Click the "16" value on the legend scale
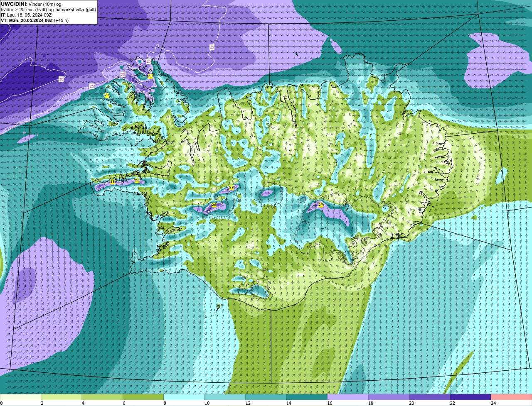 pos(330,403)
